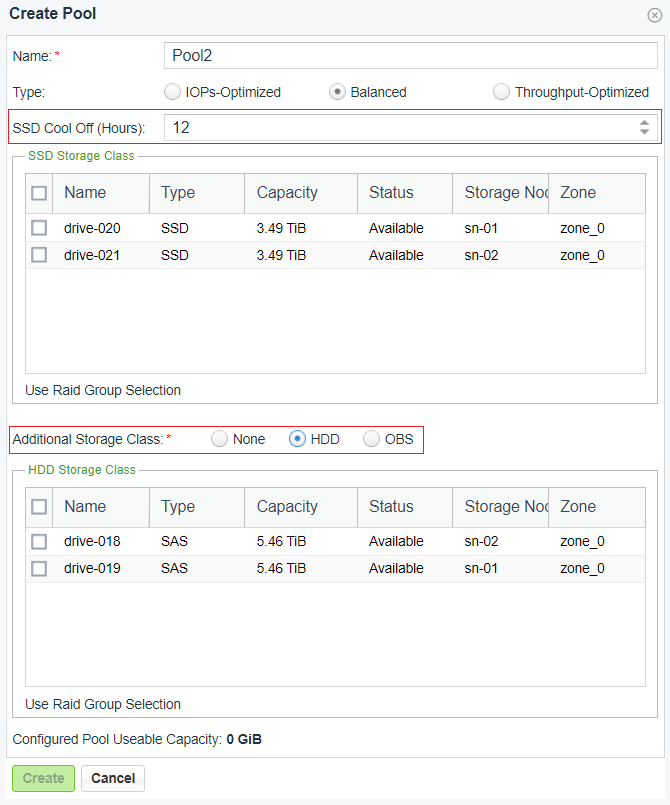Sort SSD table by Zone column header

597,193
